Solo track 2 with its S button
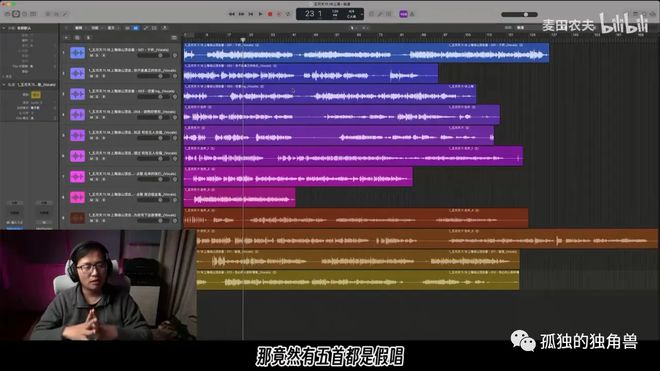This screenshot has width=660, height=371. coord(97,76)
